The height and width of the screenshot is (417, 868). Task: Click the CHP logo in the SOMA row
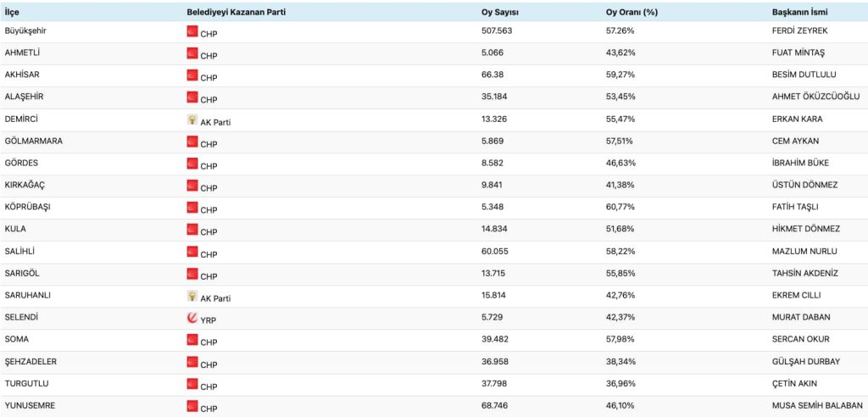[x=192, y=341]
